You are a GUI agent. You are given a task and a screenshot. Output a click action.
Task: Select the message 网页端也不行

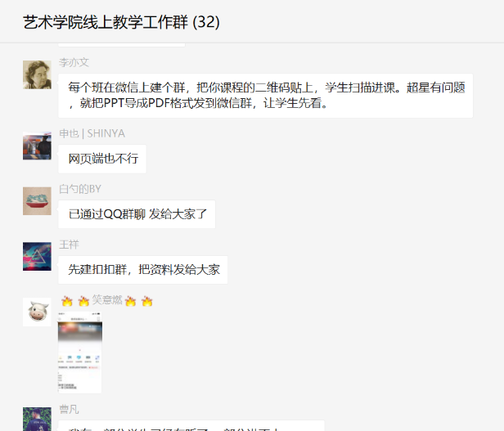[102, 159]
